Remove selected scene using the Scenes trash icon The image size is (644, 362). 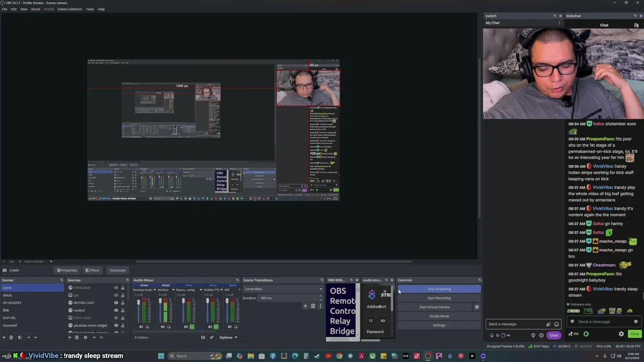click(x=11, y=337)
